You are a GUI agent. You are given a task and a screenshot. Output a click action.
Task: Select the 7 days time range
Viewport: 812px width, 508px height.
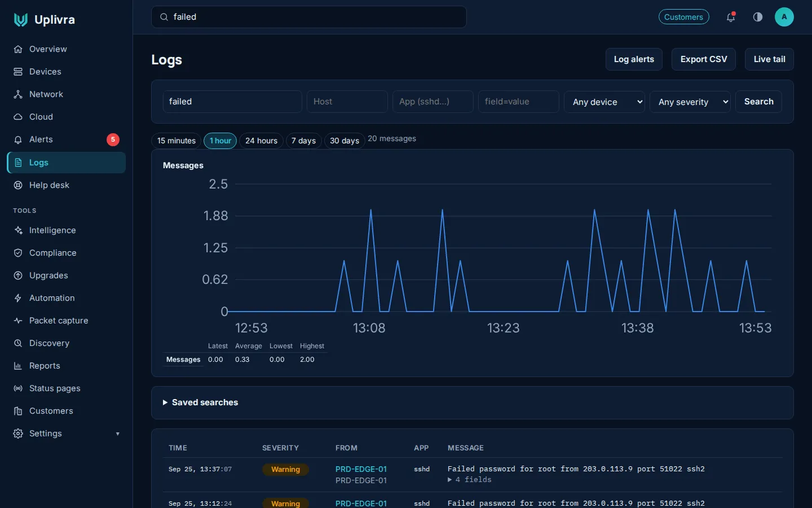304,141
